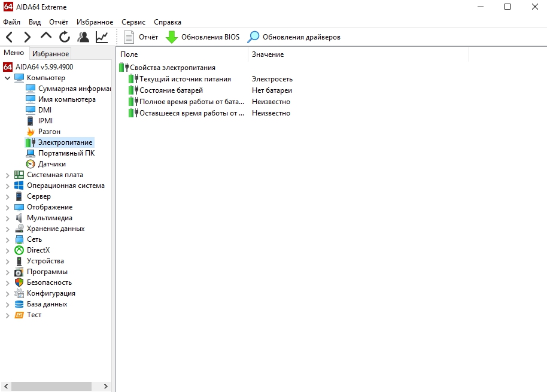Open the line graph toolbar icon
Image resolution: width=547 pixels, height=392 pixels.
pyautogui.click(x=102, y=37)
